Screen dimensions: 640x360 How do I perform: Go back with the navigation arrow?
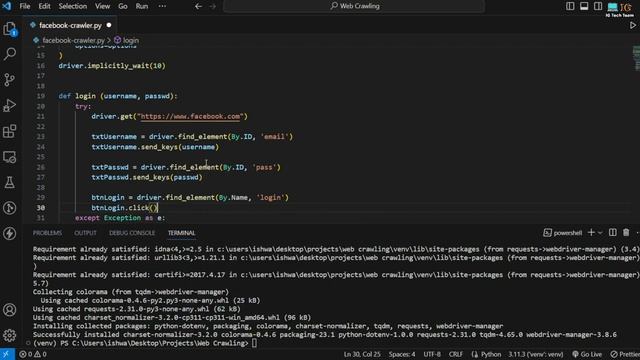[198, 6]
